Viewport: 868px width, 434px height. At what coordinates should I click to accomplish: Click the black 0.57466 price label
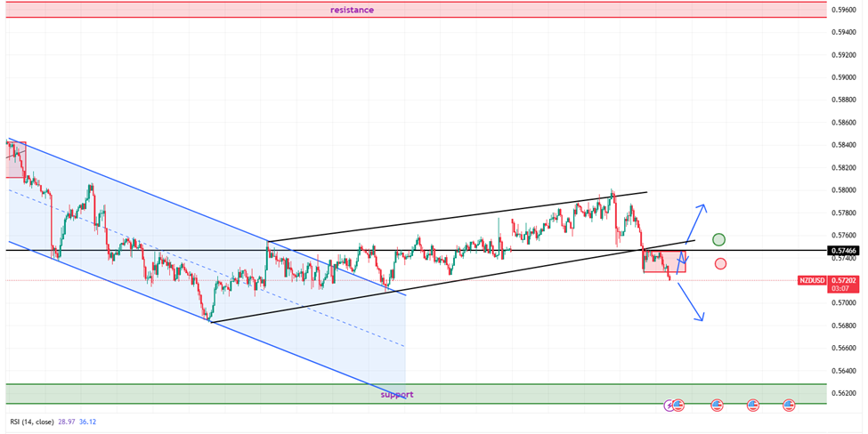[842, 251]
